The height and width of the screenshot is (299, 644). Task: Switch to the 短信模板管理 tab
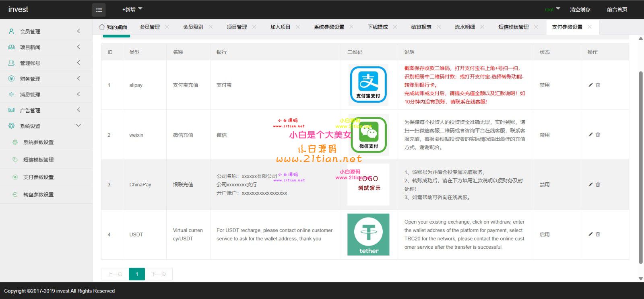(x=514, y=27)
